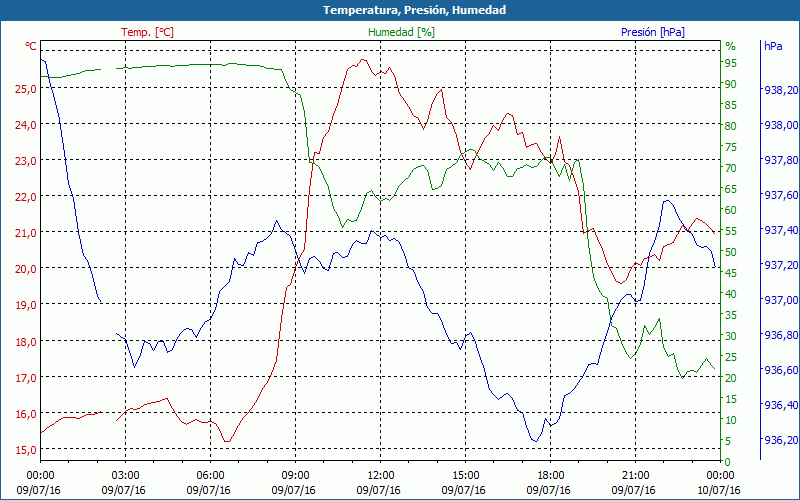This screenshot has height=500, width=800.
Task: Click pressure axis value "936,40"
Action: click(781, 405)
